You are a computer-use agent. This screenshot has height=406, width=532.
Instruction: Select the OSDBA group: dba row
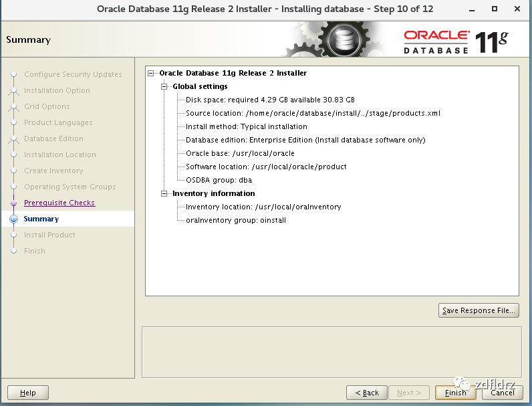(219, 180)
